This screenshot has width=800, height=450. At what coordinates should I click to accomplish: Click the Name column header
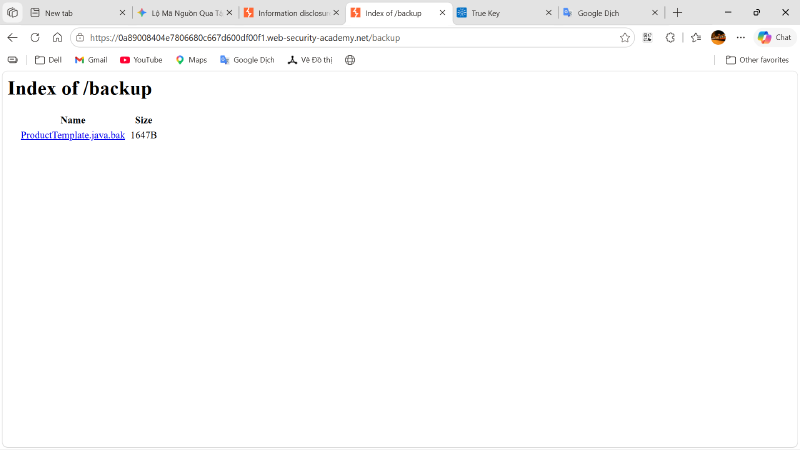73,120
